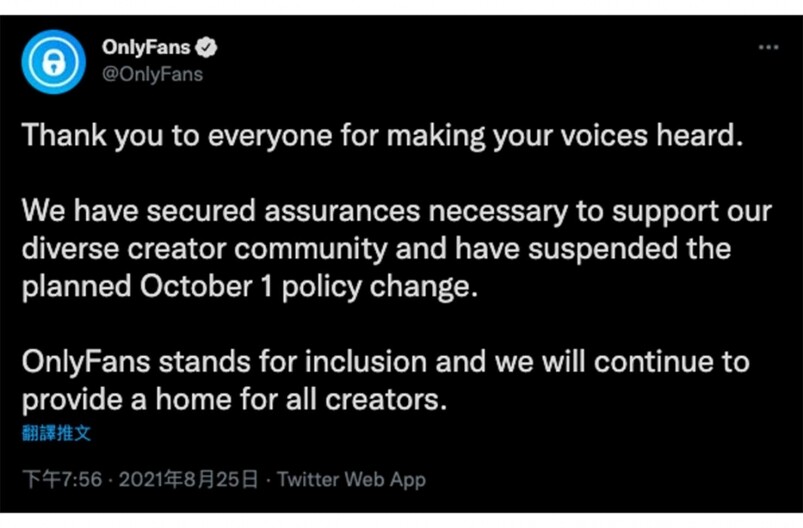This screenshot has height=528, width=803.
Task: Click the word "Twitter" in the footer
Action: (x=308, y=480)
